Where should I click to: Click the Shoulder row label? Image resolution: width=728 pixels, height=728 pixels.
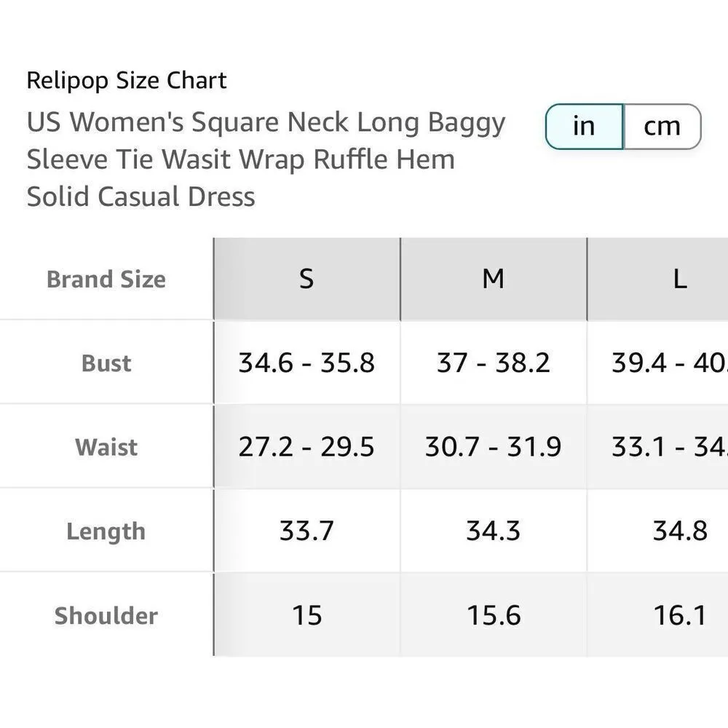pyautogui.click(x=106, y=616)
